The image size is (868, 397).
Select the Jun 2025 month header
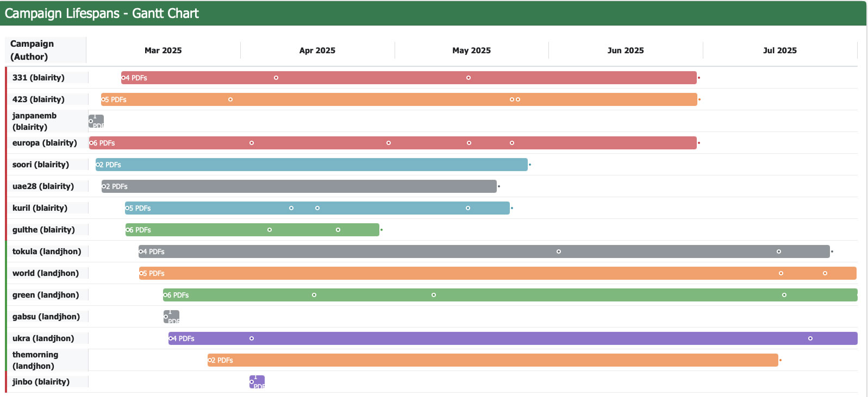pos(626,51)
